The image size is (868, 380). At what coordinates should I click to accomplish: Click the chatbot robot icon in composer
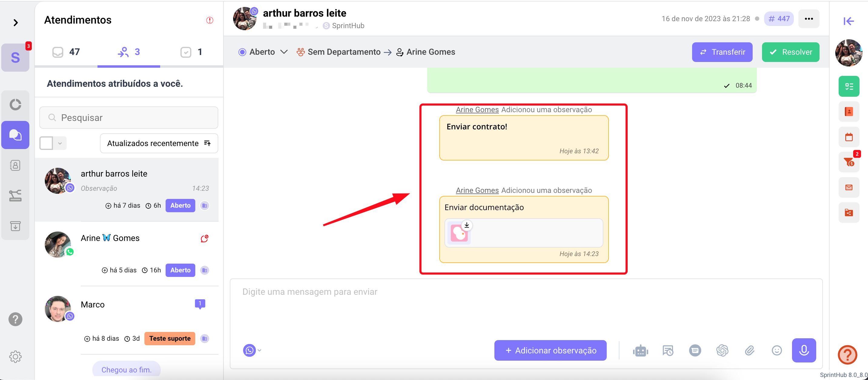(x=640, y=350)
